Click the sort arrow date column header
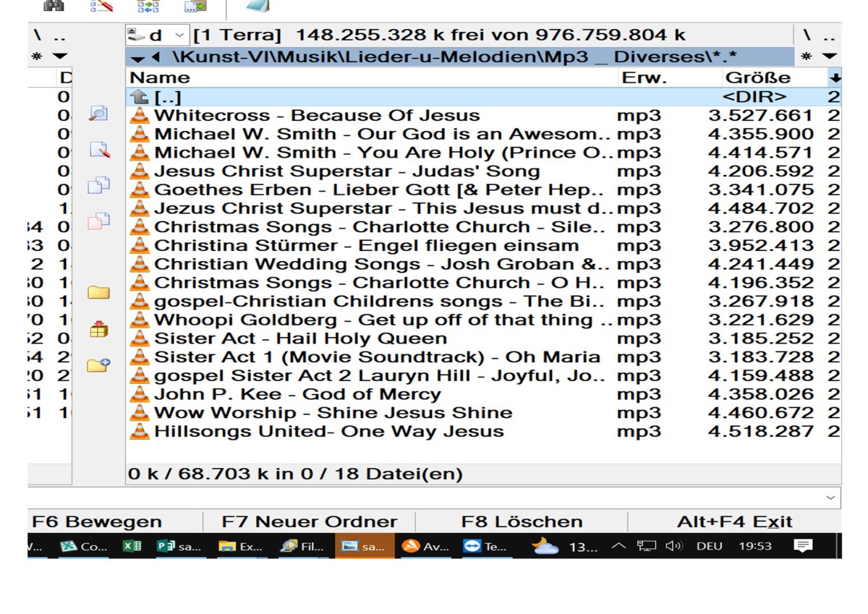Viewport: 868px width, 614px height. 834,77
